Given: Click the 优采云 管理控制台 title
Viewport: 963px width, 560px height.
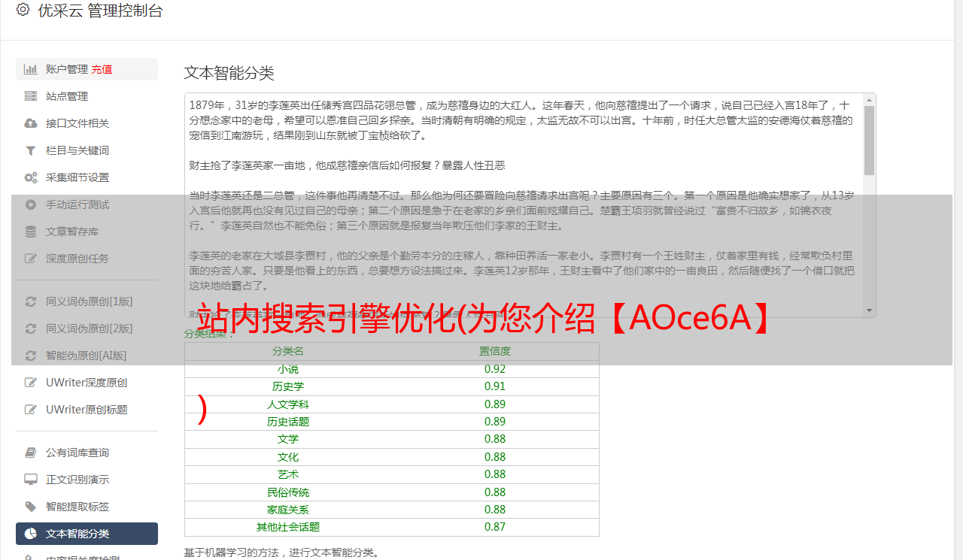Looking at the screenshot, I should 100,11.
